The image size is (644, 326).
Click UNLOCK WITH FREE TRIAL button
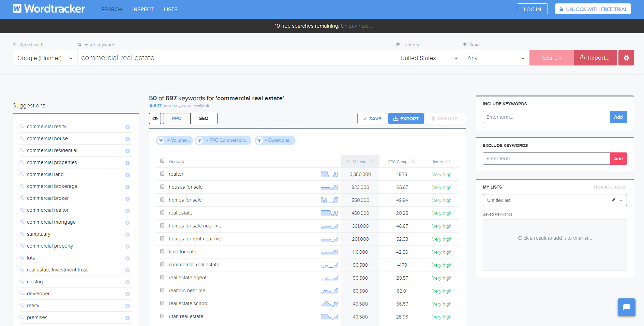tap(593, 9)
